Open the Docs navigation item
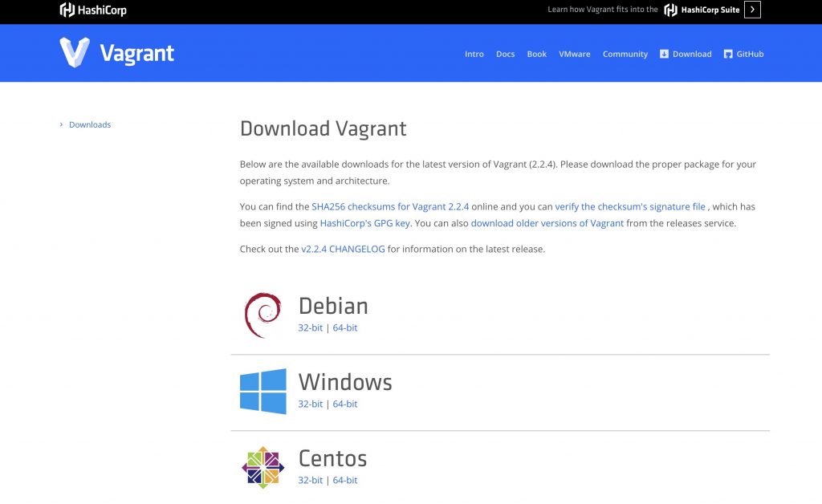This screenshot has height=504, width=822. [506, 54]
